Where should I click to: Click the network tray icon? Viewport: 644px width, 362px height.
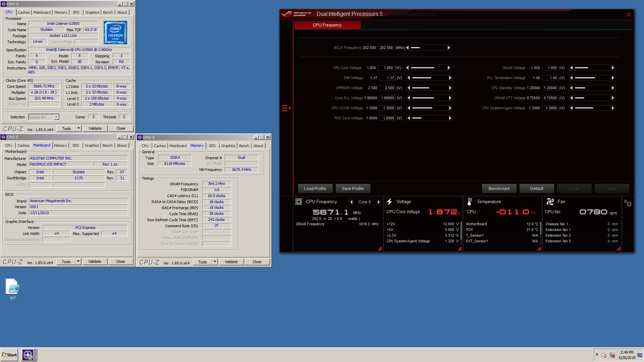[612, 355]
